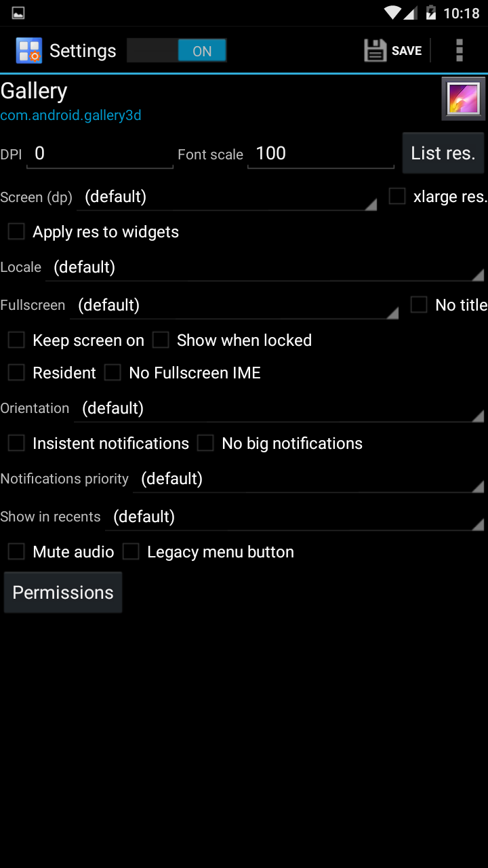The image size is (488, 868).
Task: Tap the battery icon in status bar
Action: pyautogui.click(x=431, y=13)
